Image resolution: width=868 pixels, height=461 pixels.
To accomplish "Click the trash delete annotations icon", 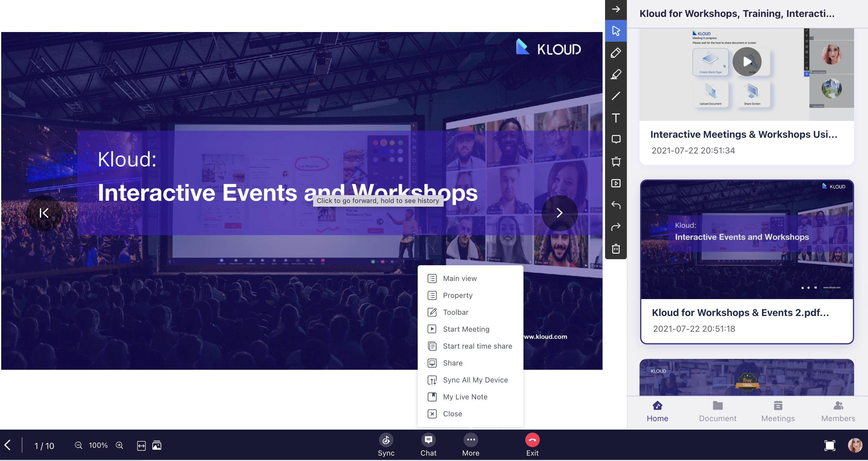I will click(x=616, y=249).
